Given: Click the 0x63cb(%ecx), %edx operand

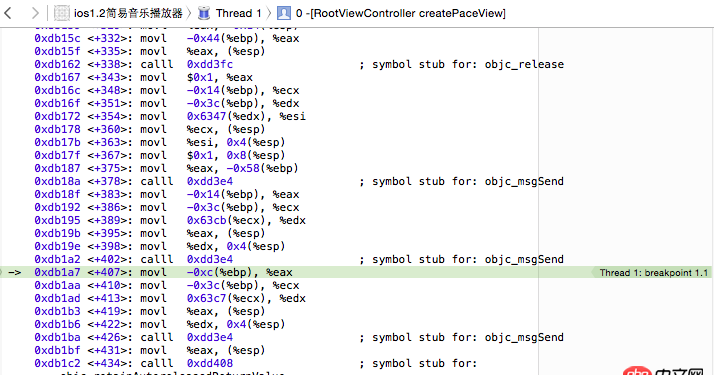Looking at the screenshot, I should point(246,220).
